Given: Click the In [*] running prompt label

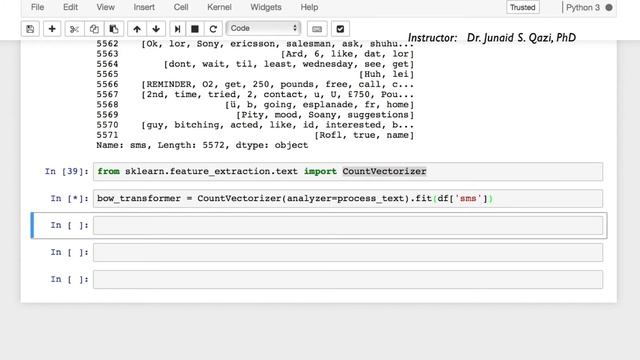Looking at the screenshot, I should [69, 199].
